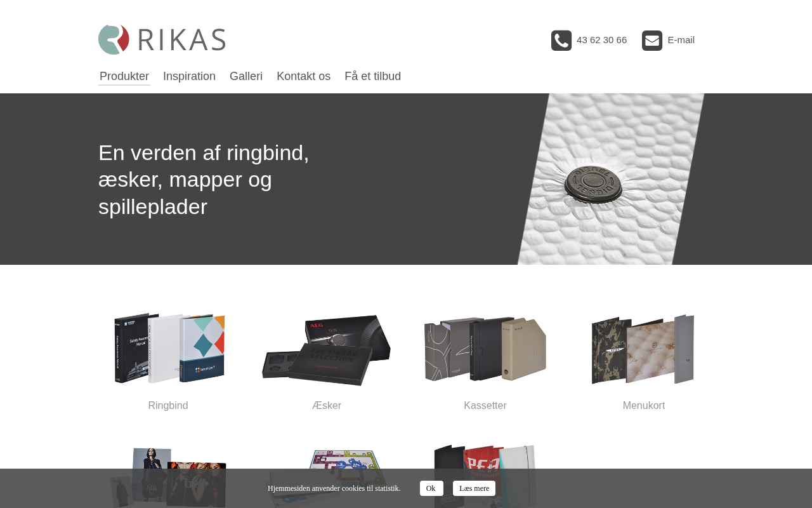Go to the Galleri page
This screenshot has height=508, width=812.
tap(246, 76)
